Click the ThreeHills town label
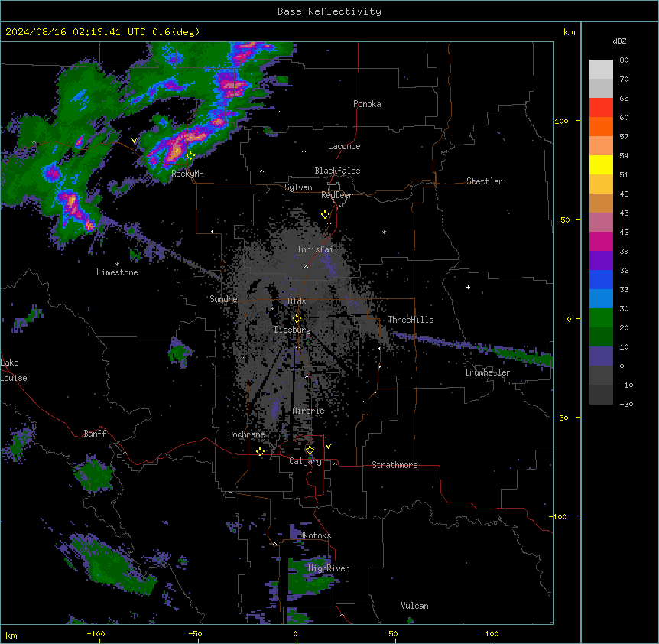Image resolution: width=659 pixels, height=644 pixels. [x=411, y=320]
